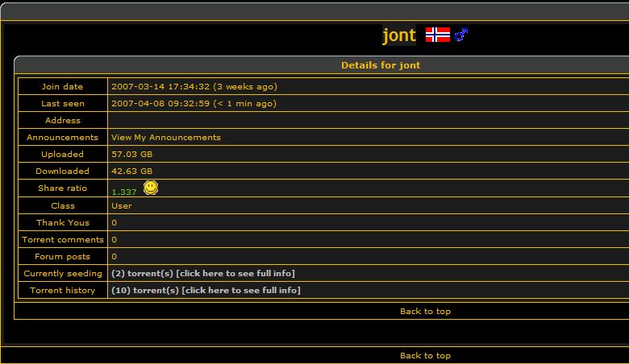Click the Last seen label
Viewport: 629px width, 364px height.
point(63,103)
